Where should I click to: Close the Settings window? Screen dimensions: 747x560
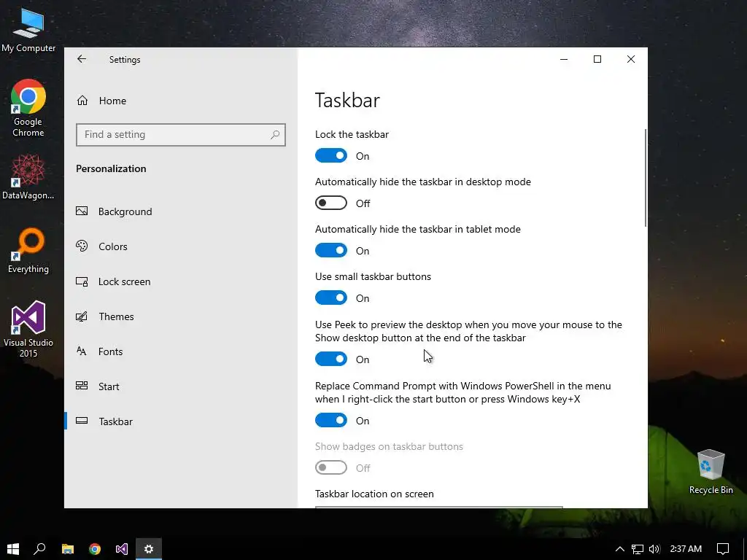coord(631,59)
